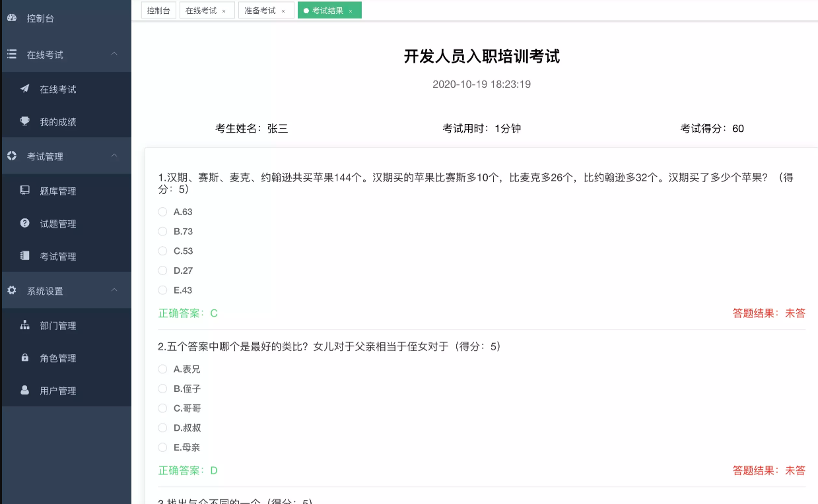Open 题库管理 in the sidebar
The width and height of the screenshot is (818, 504).
66,191
